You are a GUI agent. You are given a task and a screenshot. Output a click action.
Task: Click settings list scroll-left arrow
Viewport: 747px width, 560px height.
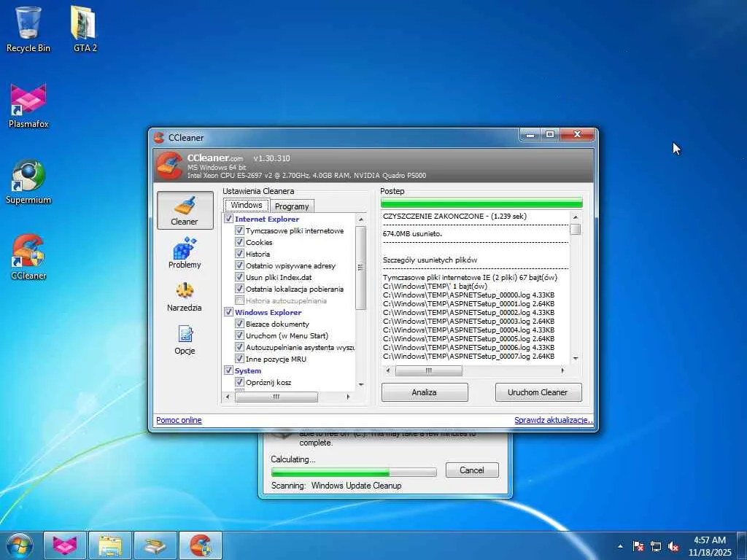click(x=228, y=397)
